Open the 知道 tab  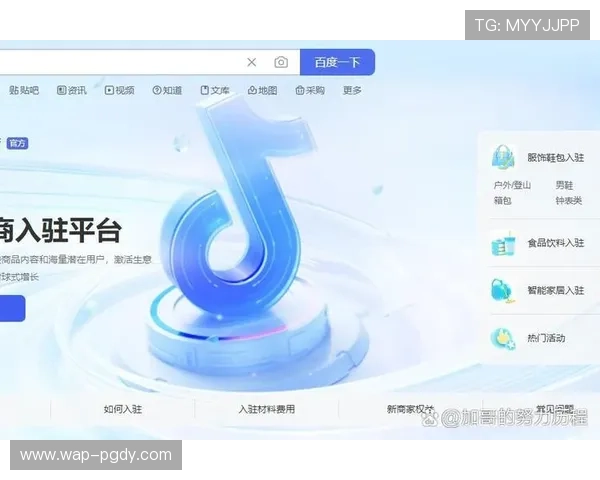coord(167,90)
